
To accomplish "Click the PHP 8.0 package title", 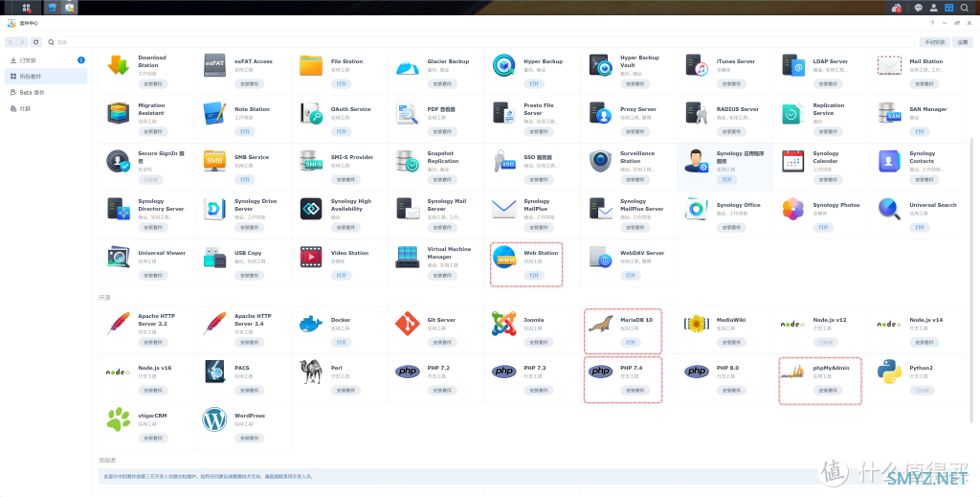I will [727, 368].
